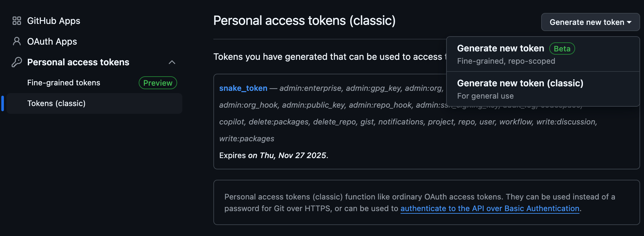Click the GitHub Apps grid icon
644x236 pixels.
17,21
